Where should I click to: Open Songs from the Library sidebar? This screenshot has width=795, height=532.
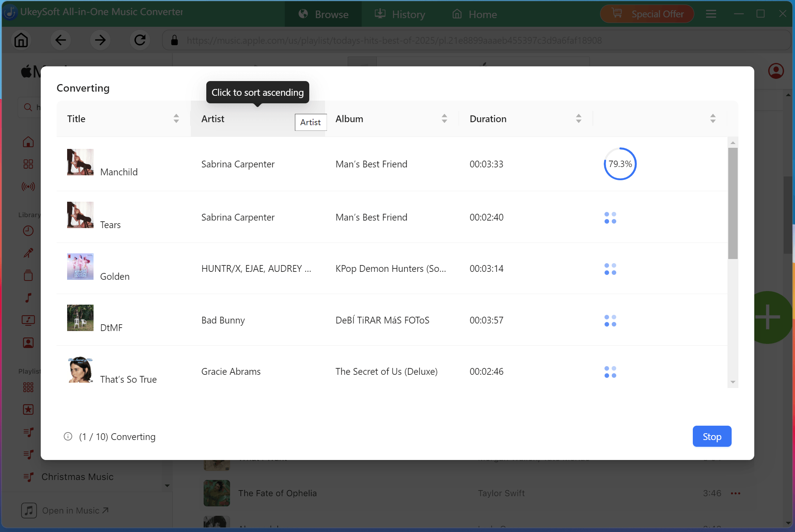click(x=28, y=298)
